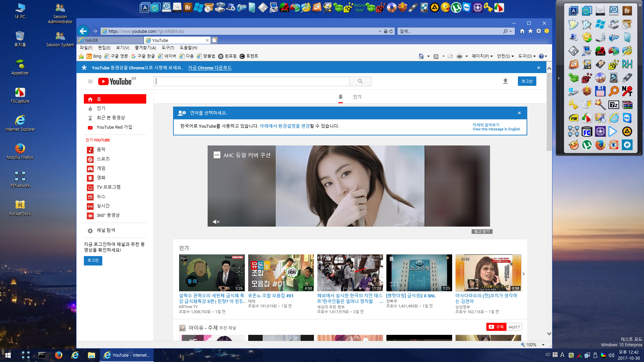Image resolution: width=644 pixels, height=362 pixels.
Task: Switch to the NAVER browser tab
Action: (110, 40)
